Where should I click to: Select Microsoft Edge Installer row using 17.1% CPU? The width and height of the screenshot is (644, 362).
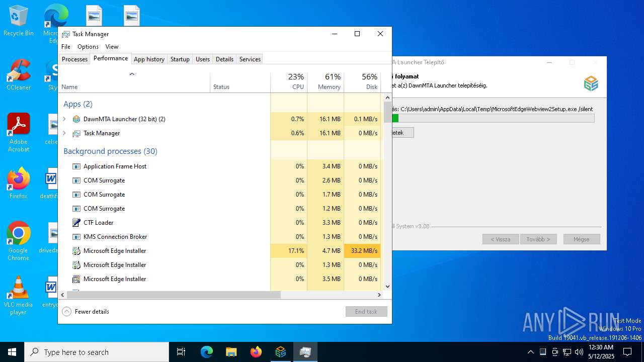tap(220, 251)
